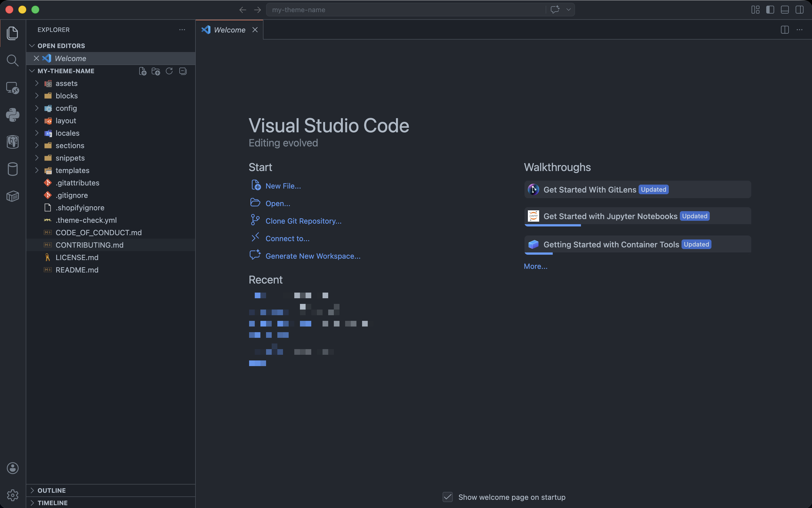Switch to the Welcome editor tab
This screenshot has width=812, height=508.
coord(229,30)
